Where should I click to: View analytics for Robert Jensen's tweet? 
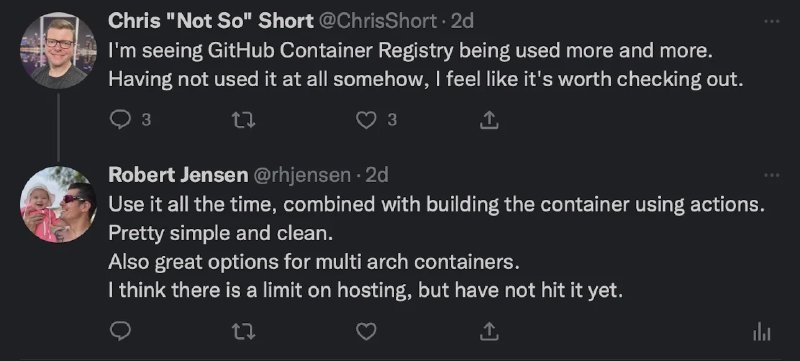click(x=762, y=332)
